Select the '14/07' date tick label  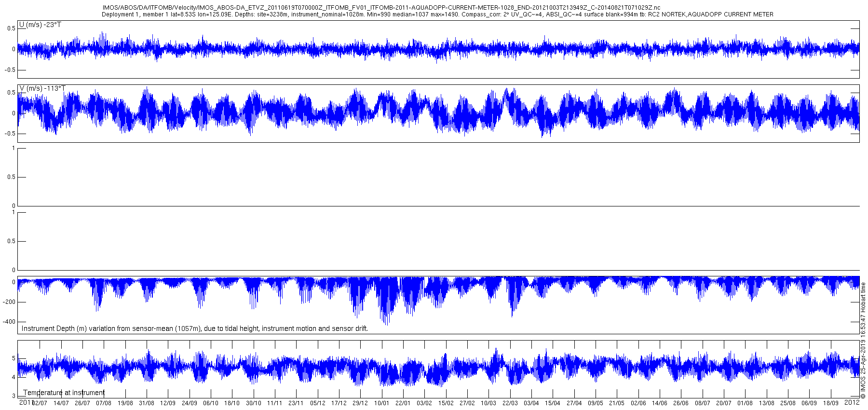61,403
